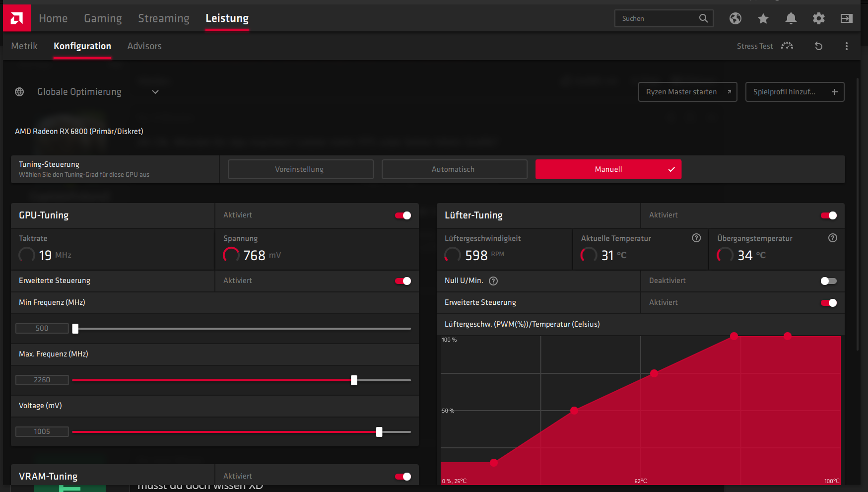Viewport: 868px width, 492px height.
Task: Click the 598 RPM Lüftergeschwindigkeit value
Action: (484, 255)
